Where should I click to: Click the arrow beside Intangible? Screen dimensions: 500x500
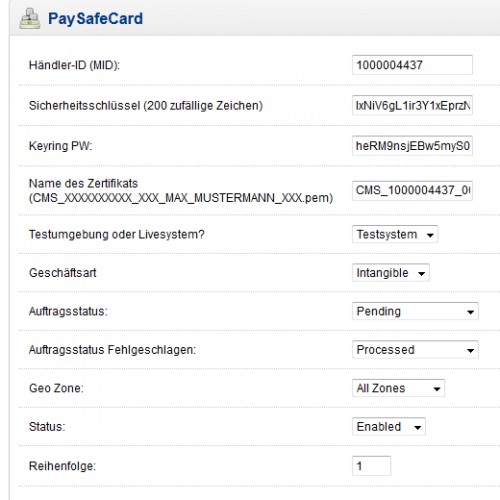click(422, 274)
